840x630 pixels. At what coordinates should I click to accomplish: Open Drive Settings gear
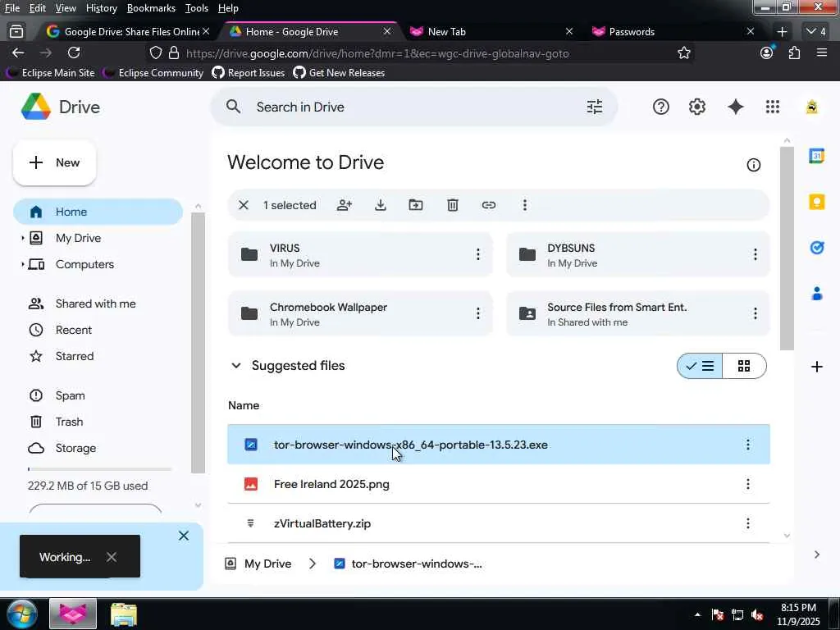[697, 107]
